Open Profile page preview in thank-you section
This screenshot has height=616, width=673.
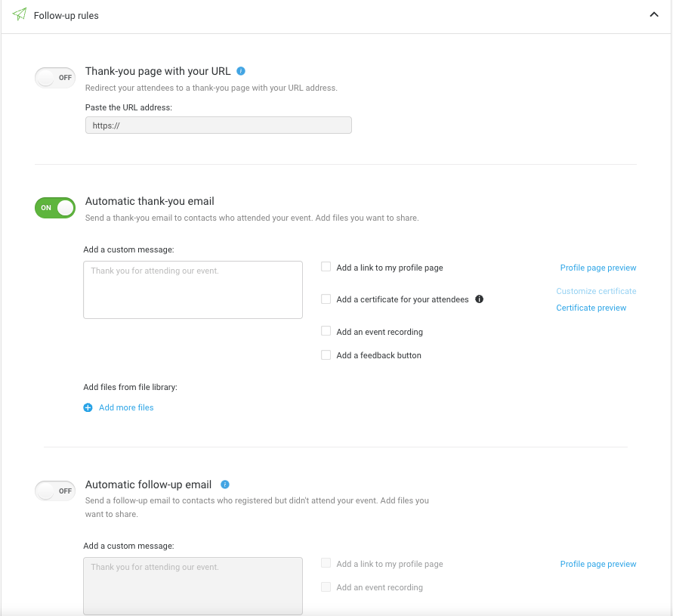(597, 268)
